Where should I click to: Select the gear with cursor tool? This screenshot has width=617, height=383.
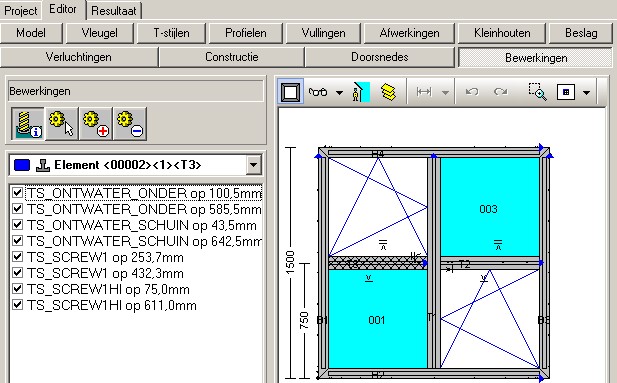pyautogui.click(x=62, y=124)
